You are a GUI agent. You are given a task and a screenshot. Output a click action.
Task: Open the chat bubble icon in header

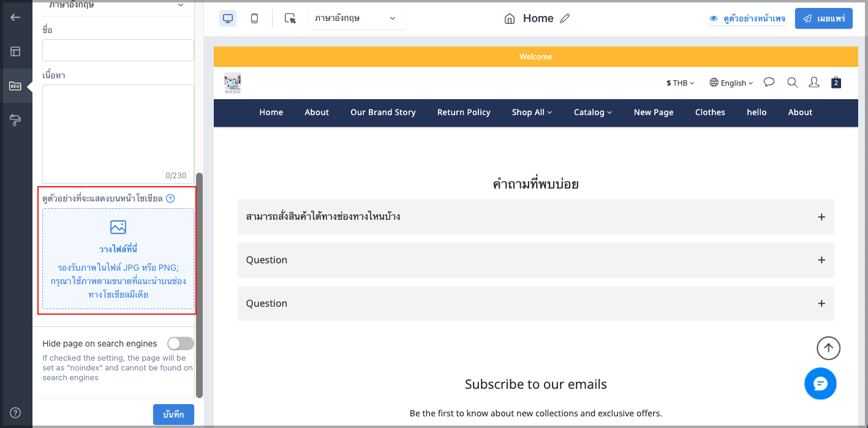(769, 82)
